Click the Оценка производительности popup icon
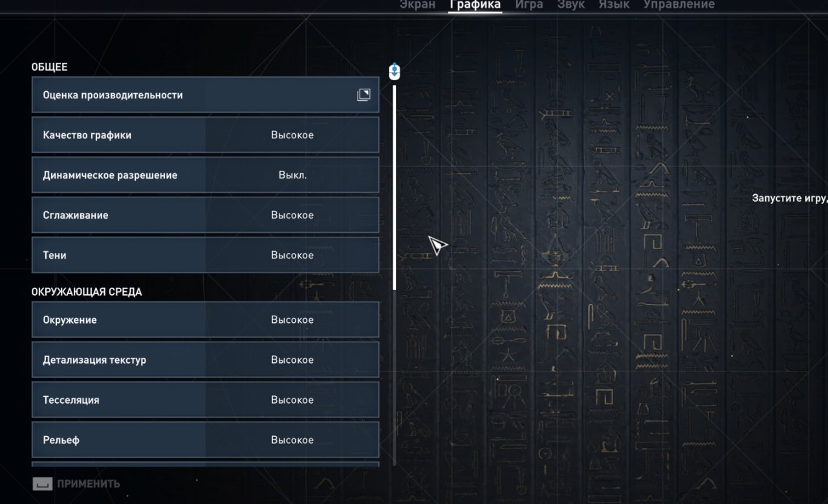Viewport: 828px width, 504px height. [x=364, y=95]
